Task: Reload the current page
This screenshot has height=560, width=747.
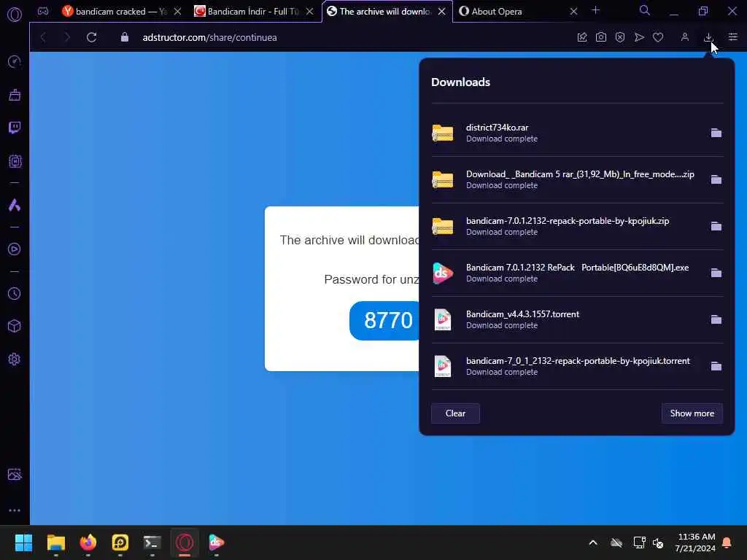Action: click(x=91, y=37)
